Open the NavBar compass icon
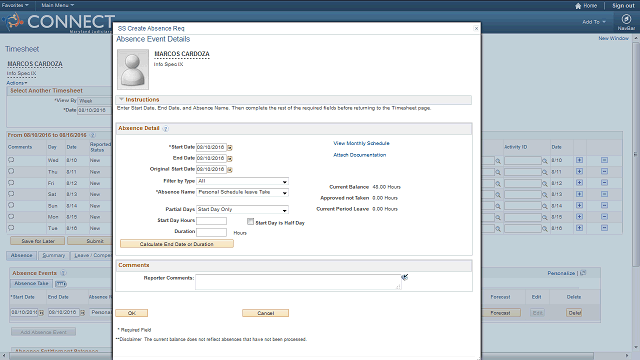 [x=626, y=19]
